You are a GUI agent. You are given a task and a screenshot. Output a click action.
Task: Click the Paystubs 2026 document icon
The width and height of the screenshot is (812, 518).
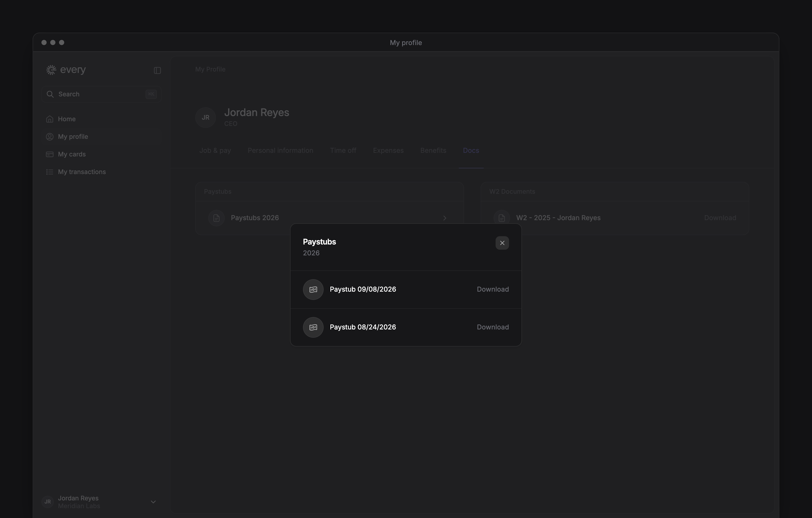(216, 218)
